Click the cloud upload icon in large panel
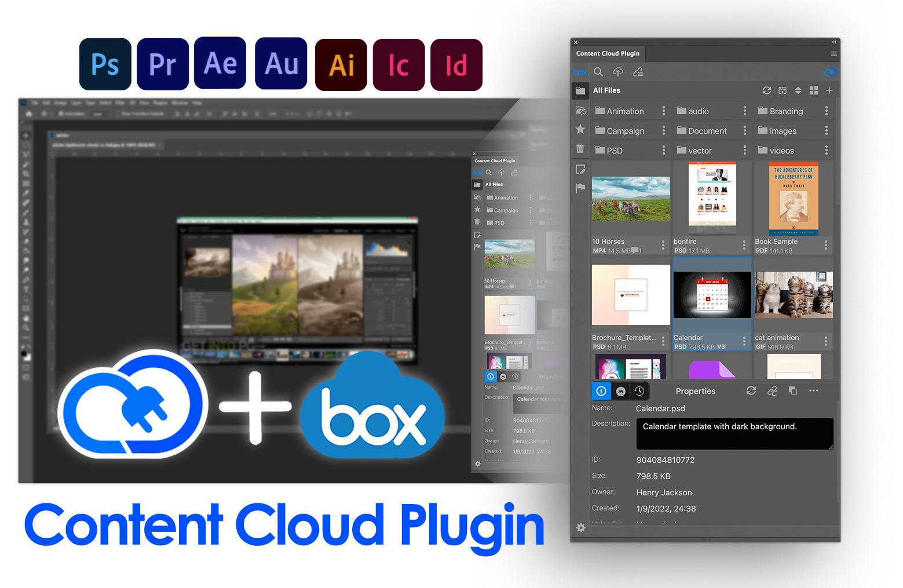This screenshot has width=903, height=588. click(618, 72)
